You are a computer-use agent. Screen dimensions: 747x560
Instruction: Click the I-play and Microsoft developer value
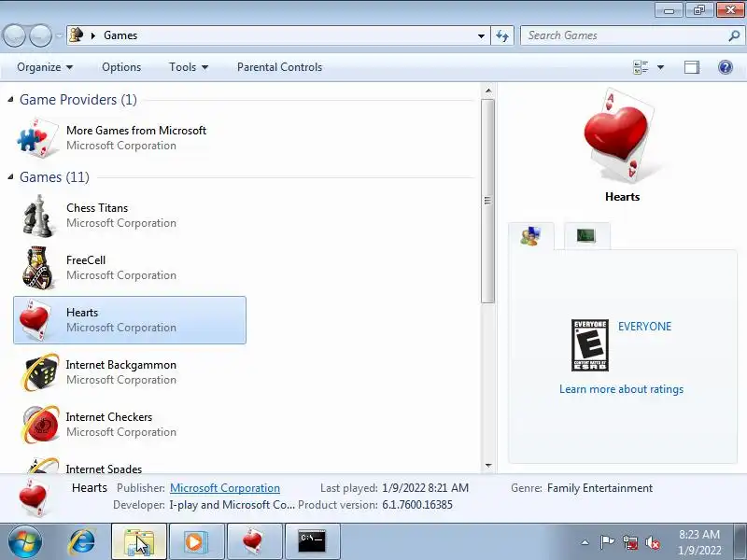pos(232,505)
